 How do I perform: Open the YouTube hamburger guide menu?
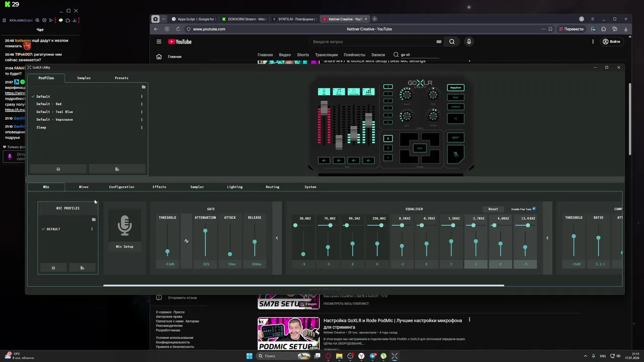point(159,42)
